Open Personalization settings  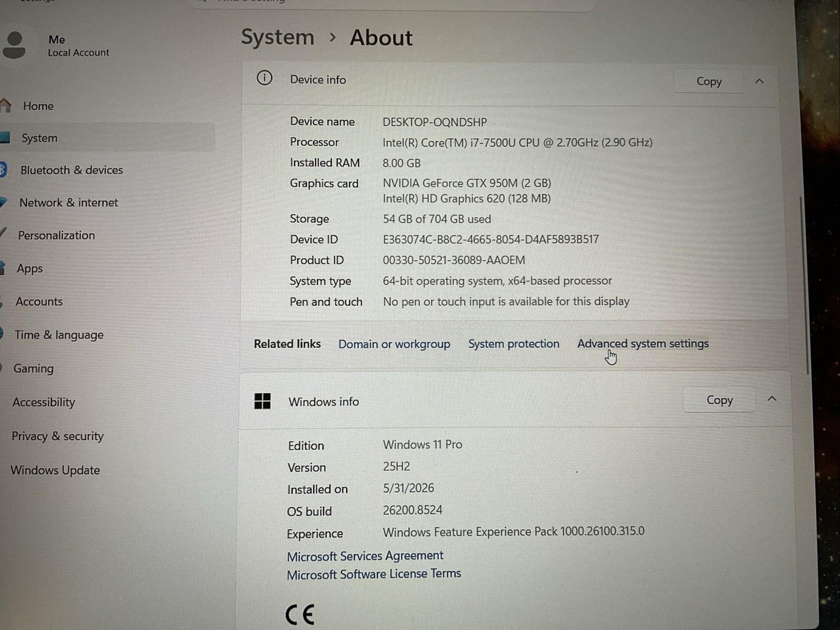[x=56, y=235]
